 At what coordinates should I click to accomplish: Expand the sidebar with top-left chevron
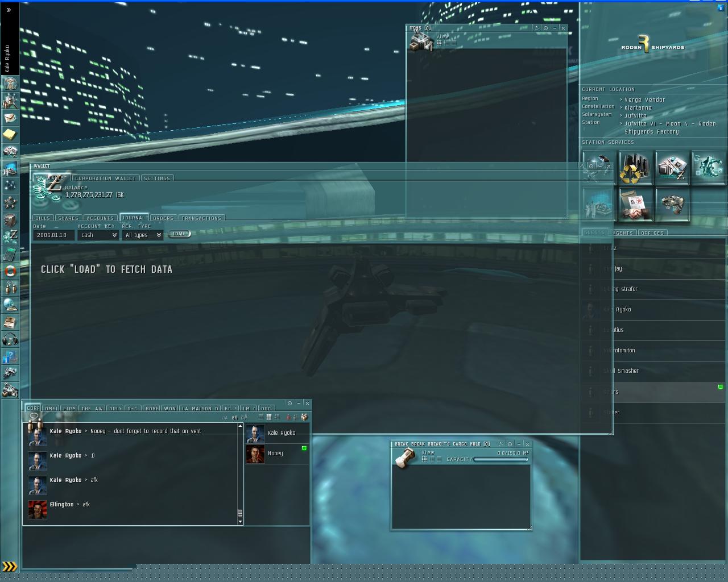[x=9, y=10]
